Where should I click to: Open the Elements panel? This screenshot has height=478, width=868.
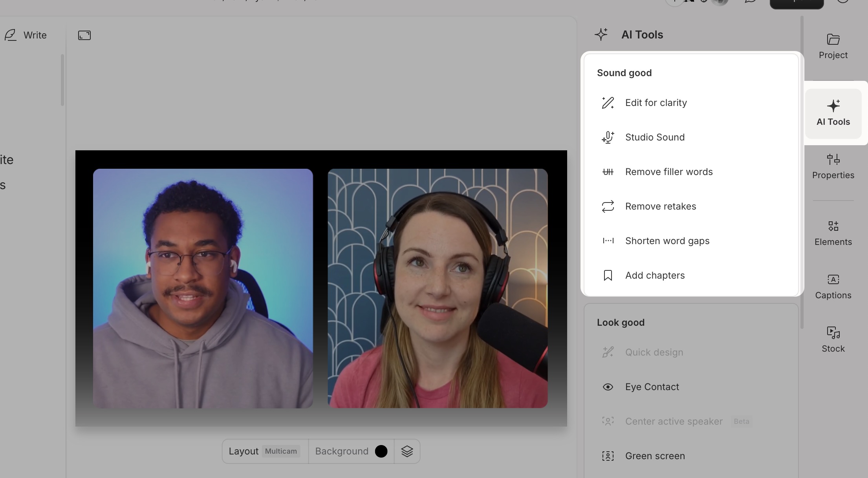point(833,233)
